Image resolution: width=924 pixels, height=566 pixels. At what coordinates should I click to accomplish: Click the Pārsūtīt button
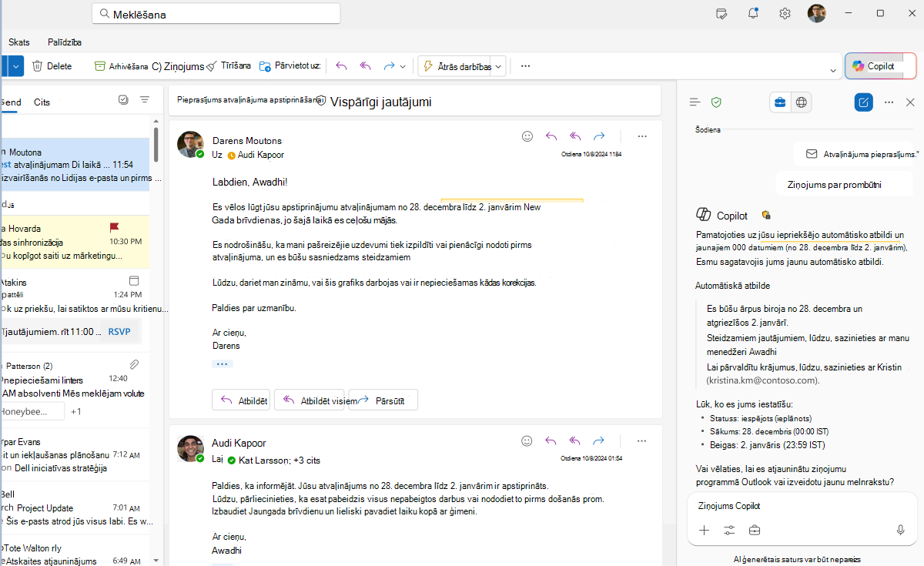[x=383, y=400]
